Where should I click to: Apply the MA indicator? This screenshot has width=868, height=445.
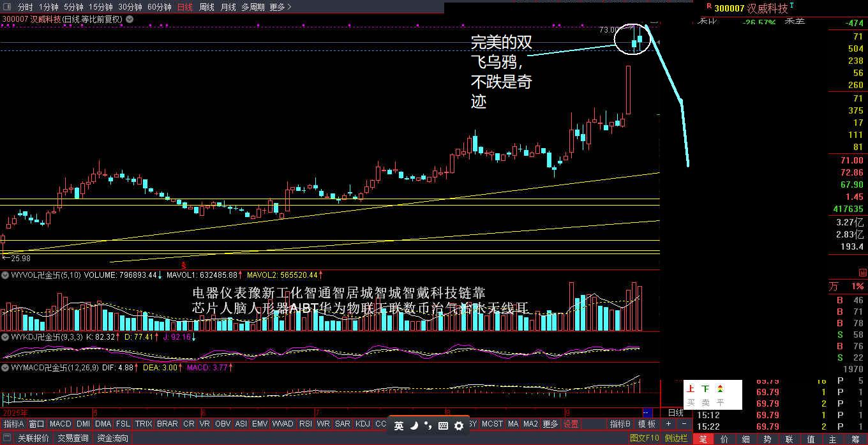point(513,424)
